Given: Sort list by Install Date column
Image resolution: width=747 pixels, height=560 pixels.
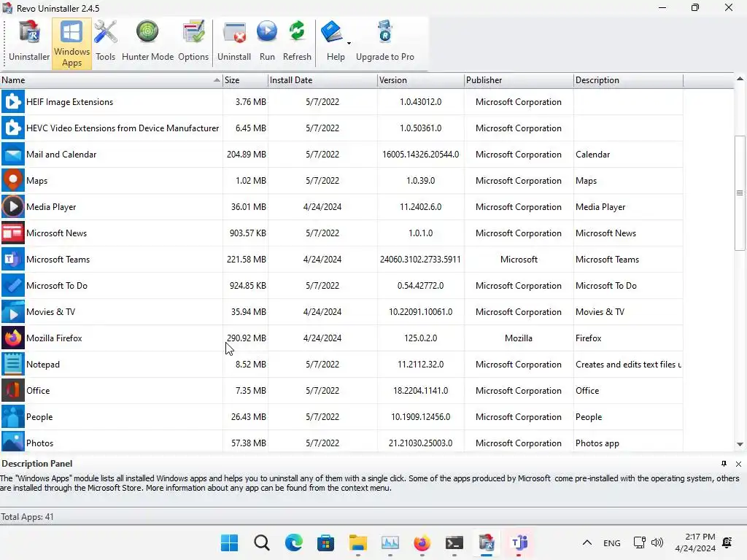Looking at the screenshot, I should (322, 80).
